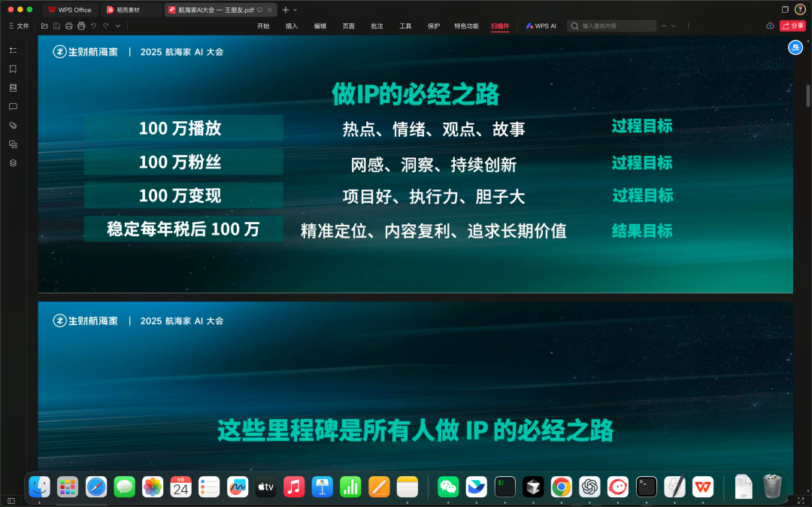
Task: Click the red 分享 button
Action: 793,26
